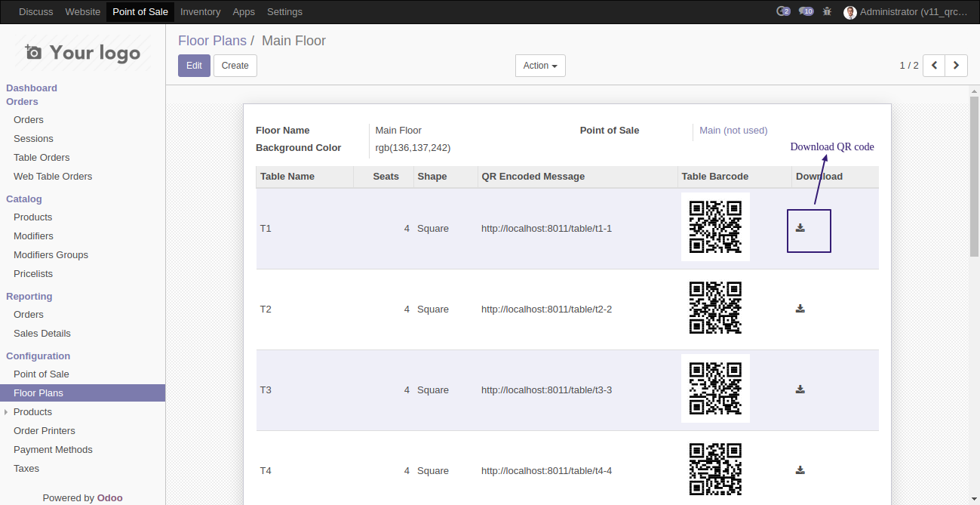
Task: Download the QR code for table T3
Action: point(800,390)
